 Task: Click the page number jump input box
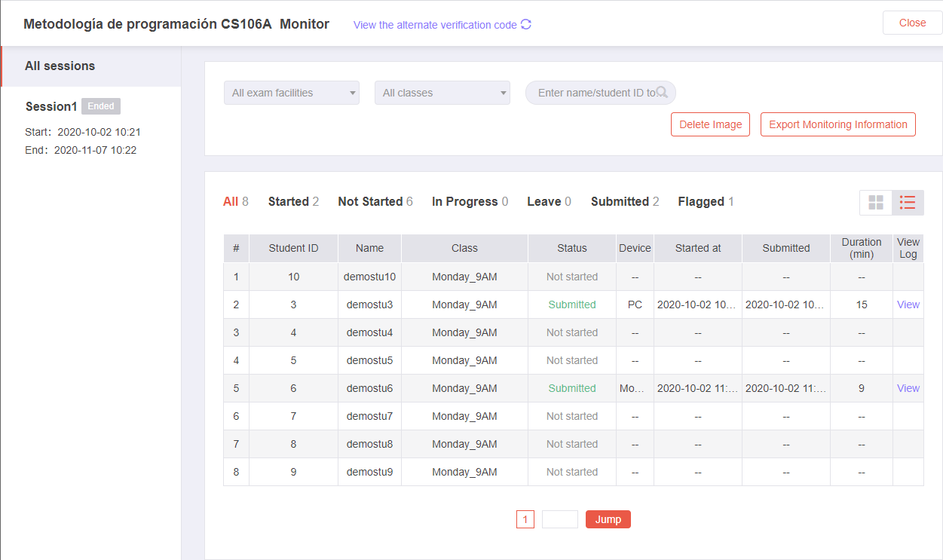(x=560, y=519)
